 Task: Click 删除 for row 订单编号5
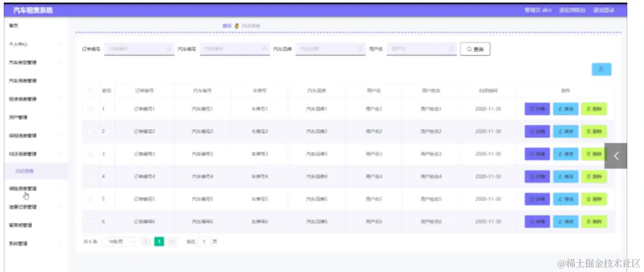(x=594, y=199)
